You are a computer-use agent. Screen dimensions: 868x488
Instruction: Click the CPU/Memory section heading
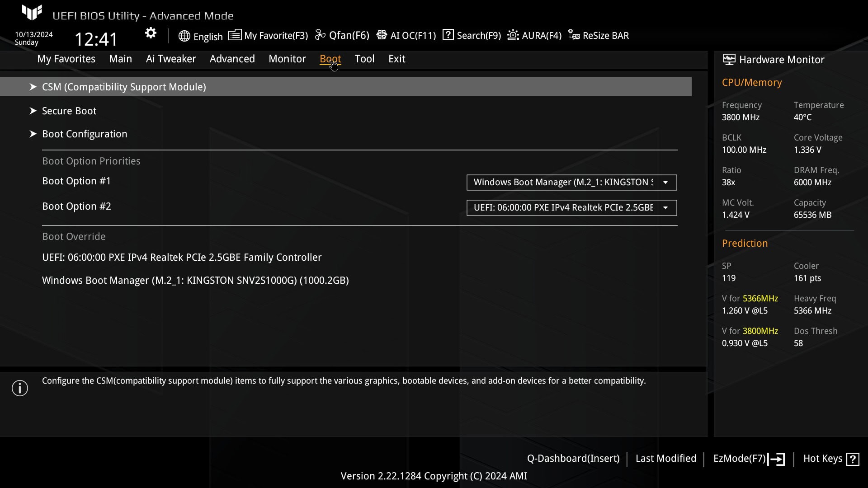click(752, 82)
